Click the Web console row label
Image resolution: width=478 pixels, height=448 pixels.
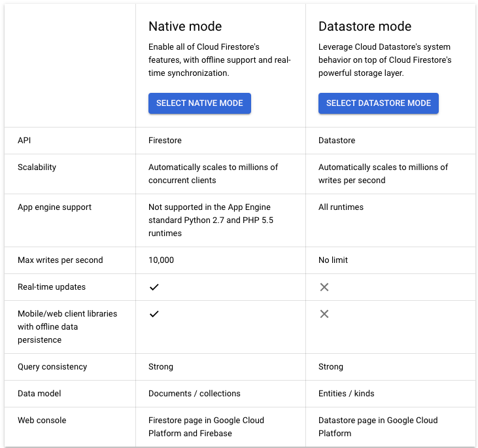coord(42,421)
